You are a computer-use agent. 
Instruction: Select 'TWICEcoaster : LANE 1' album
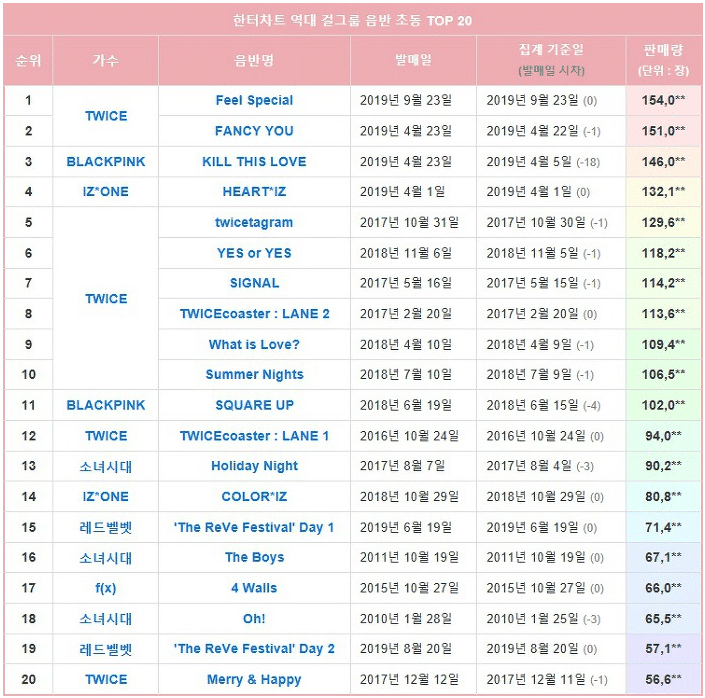(x=254, y=436)
